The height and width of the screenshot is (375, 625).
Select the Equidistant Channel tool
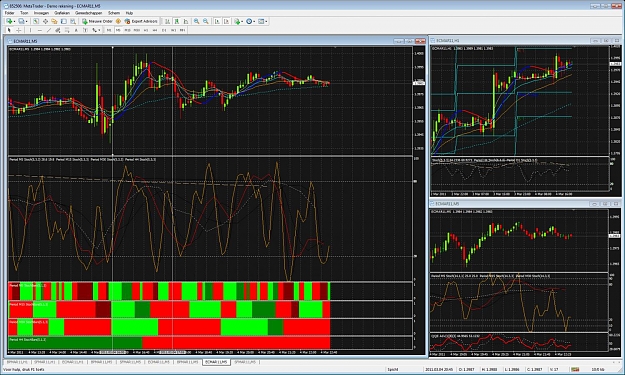[57, 30]
